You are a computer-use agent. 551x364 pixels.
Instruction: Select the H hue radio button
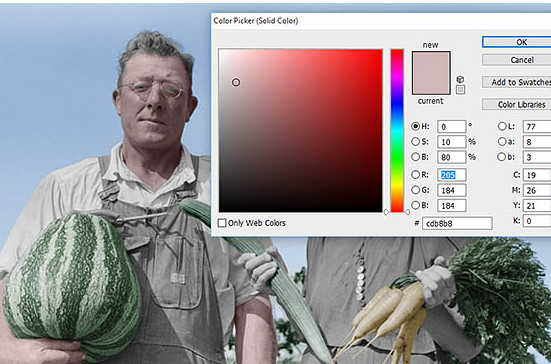point(415,126)
